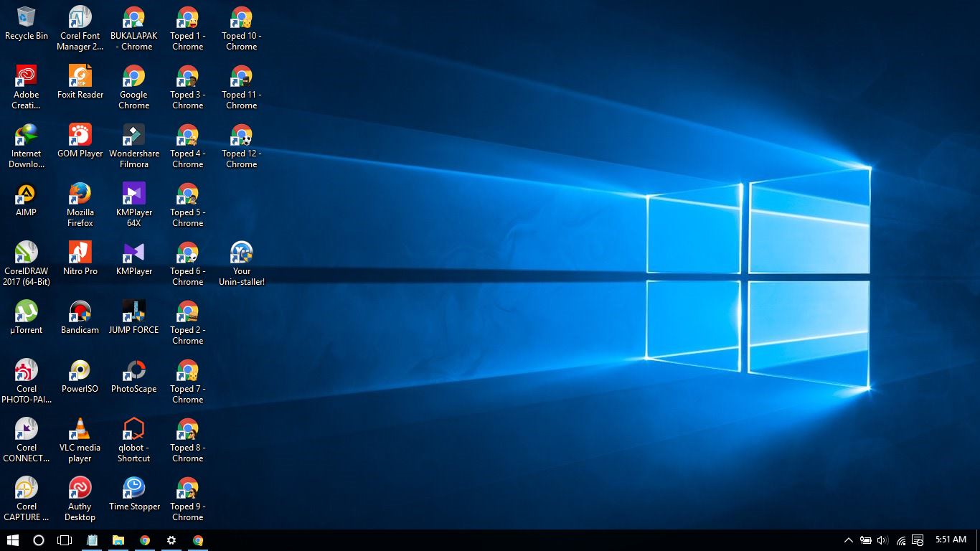Select the Toped 2 - Chrome shortcut

pyautogui.click(x=187, y=323)
